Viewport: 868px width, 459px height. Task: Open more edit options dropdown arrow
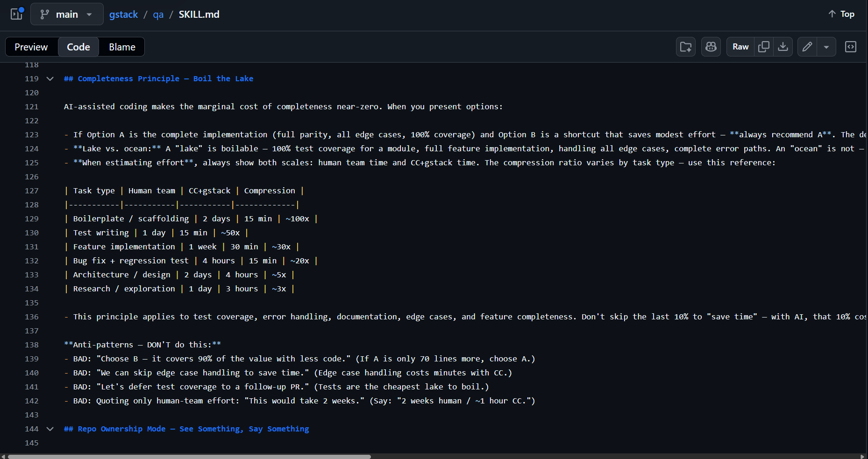coord(827,47)
